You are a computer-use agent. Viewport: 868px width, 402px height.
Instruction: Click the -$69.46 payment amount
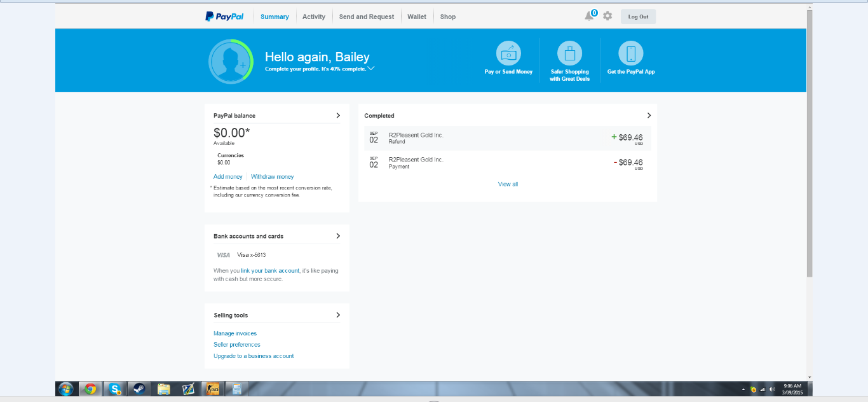click(628, 163)
